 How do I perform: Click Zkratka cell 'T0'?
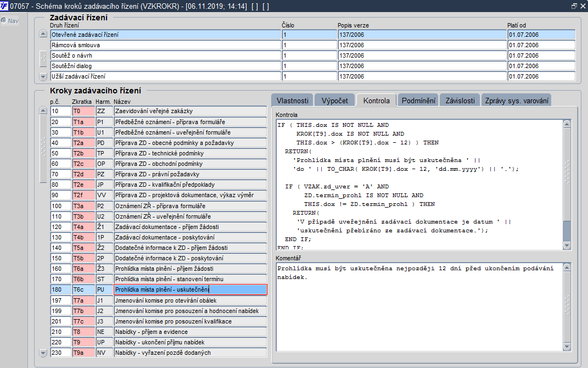pos(83,111)
